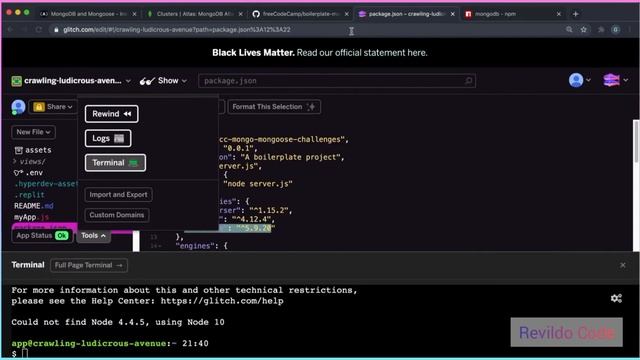Screen dimensions: 640x360
Task: Close the Terminal panel
Action: pos(622,265)
